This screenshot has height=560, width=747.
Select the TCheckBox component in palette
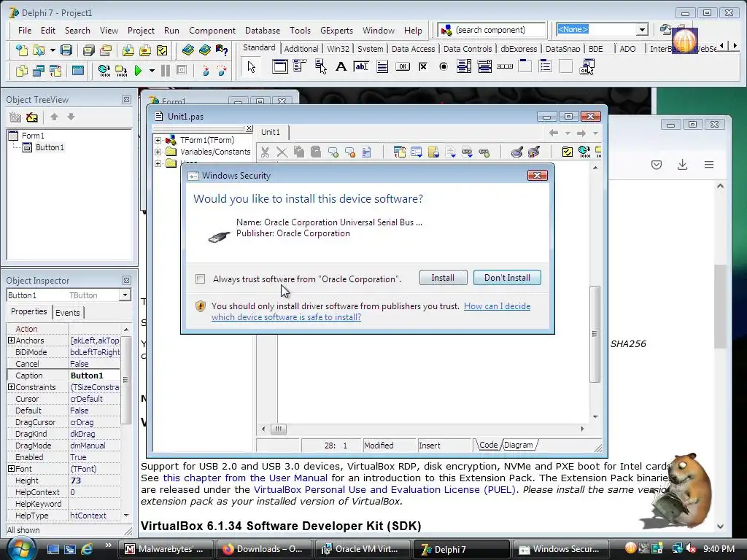pyautogui.click(x=423, y=66)
